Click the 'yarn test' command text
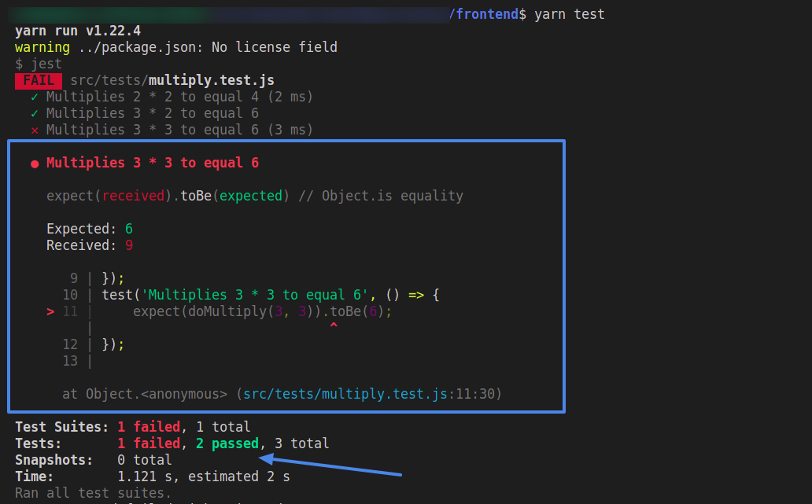Viewport: 812px width, 504px height. coord(569,14)
